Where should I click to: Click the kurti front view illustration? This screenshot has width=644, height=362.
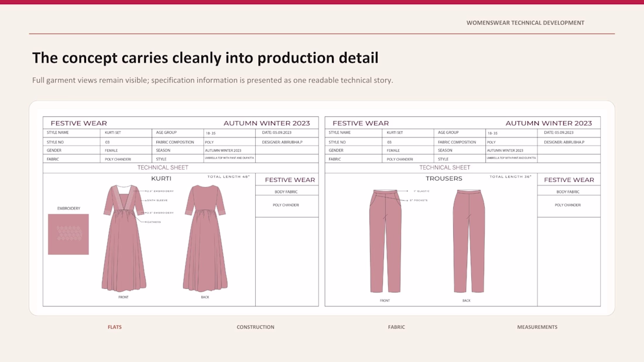[124, 238]
